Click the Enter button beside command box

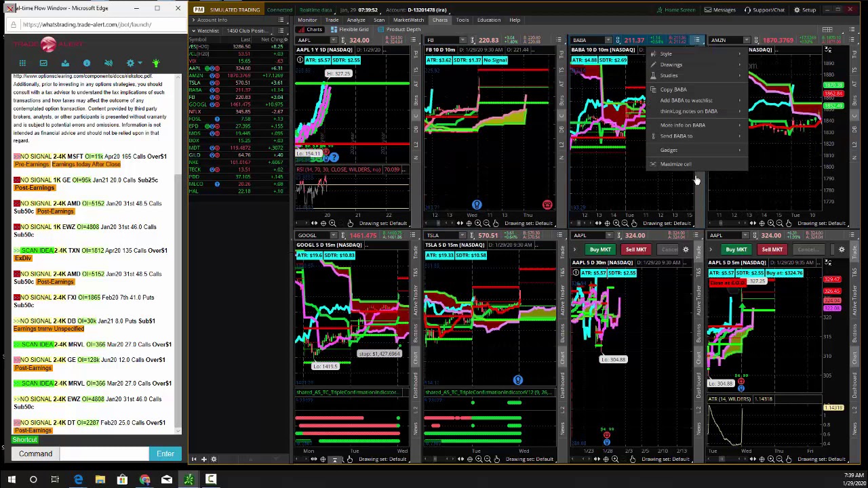click(165, 453)
